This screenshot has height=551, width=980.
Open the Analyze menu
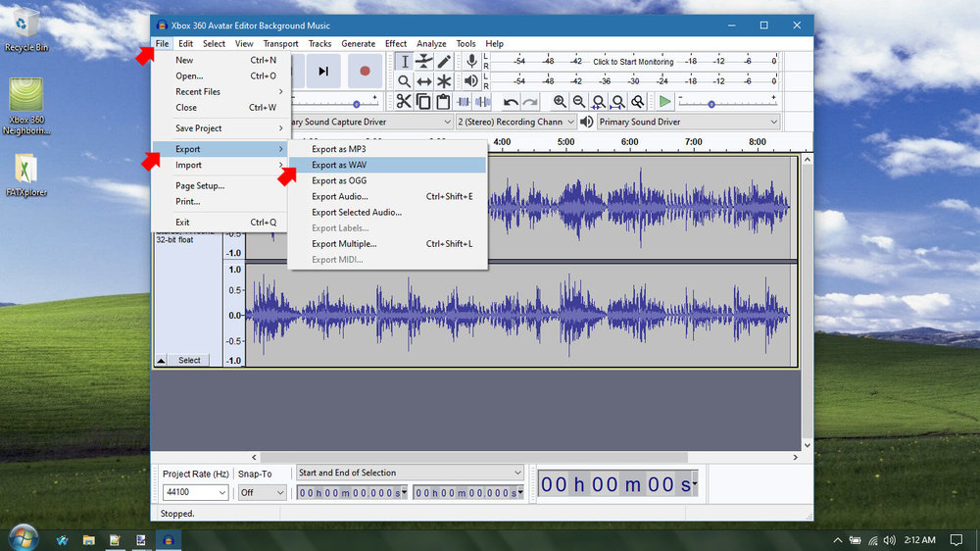point(431,44)
